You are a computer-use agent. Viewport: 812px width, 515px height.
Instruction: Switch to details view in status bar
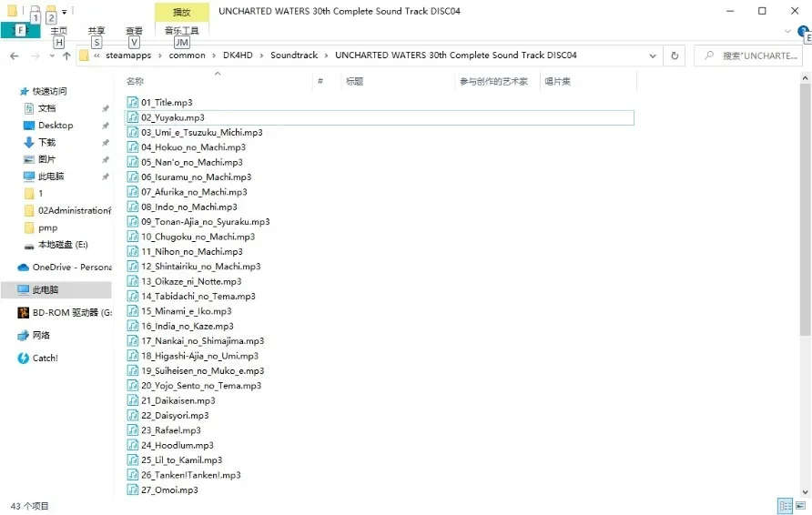click(x=786, y=506)
